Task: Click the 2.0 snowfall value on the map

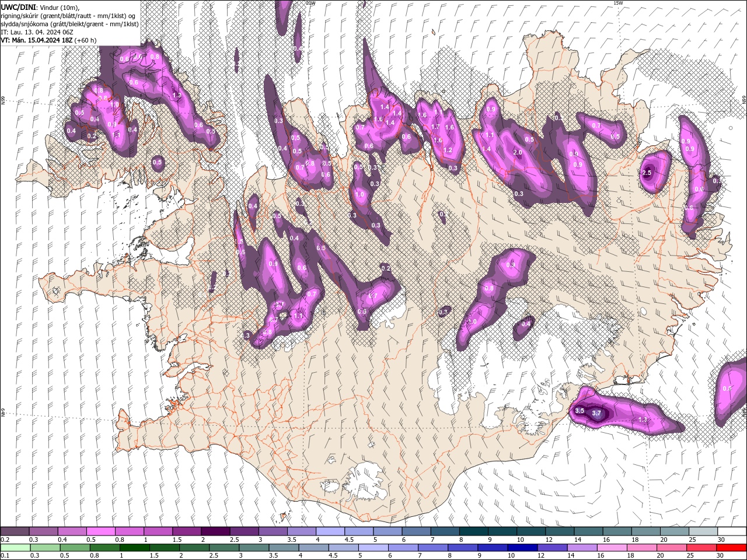Action: [517, 152]
